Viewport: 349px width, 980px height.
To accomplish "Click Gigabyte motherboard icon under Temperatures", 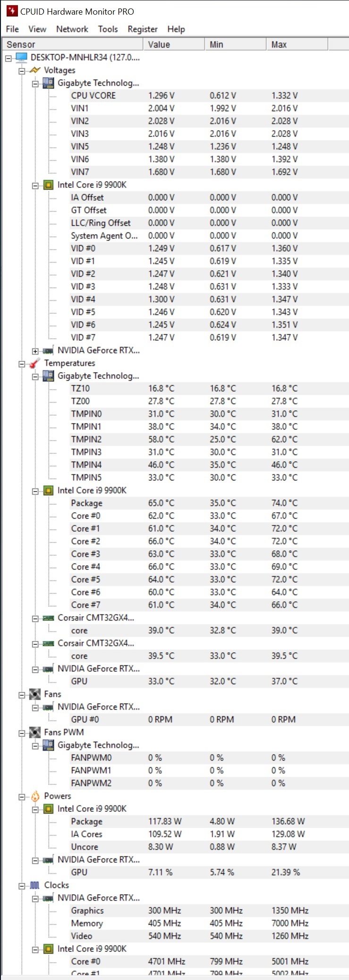I will coord(48,376).
